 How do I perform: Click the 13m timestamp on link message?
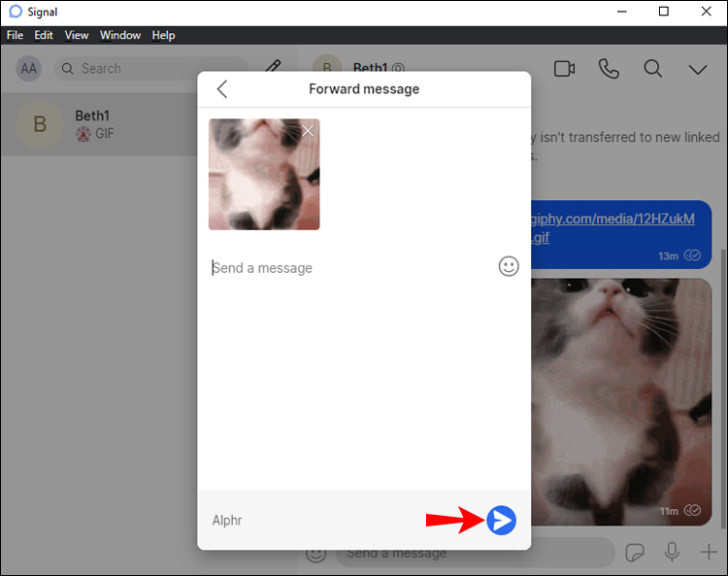[668, 256]
